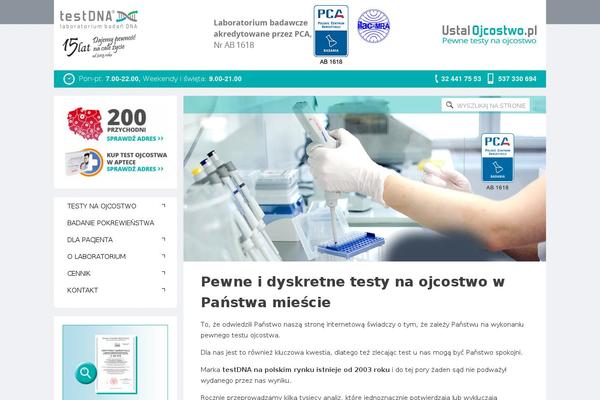
Task: Call the mobile number 537 330 694
Action: click(517, 79)
